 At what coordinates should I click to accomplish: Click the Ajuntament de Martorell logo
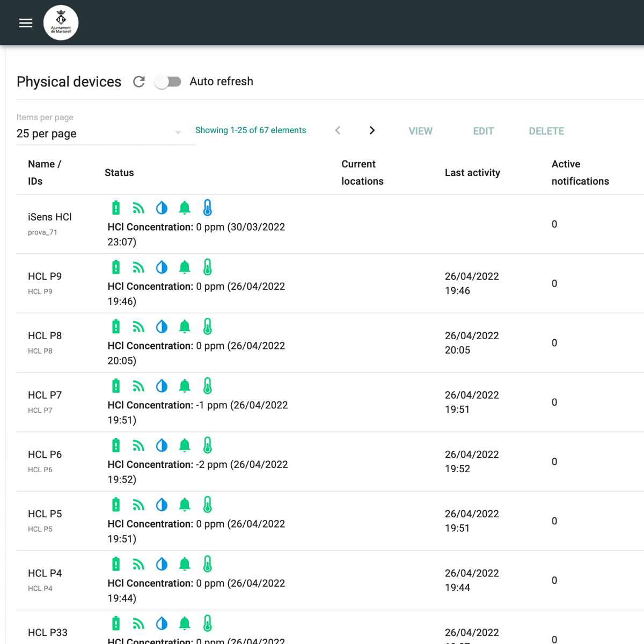click(61, 23)
